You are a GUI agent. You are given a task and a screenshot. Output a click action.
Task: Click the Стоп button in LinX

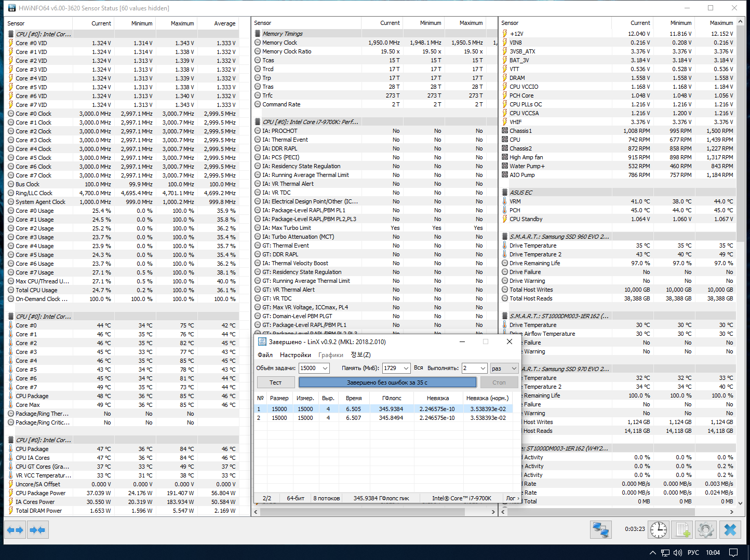click(499, 383)
